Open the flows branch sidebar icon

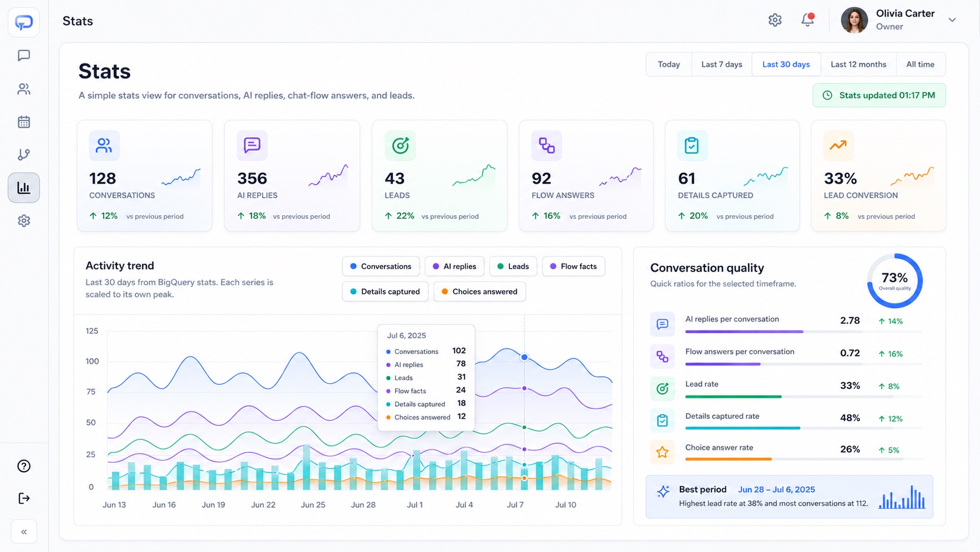[x=23, y=154]
